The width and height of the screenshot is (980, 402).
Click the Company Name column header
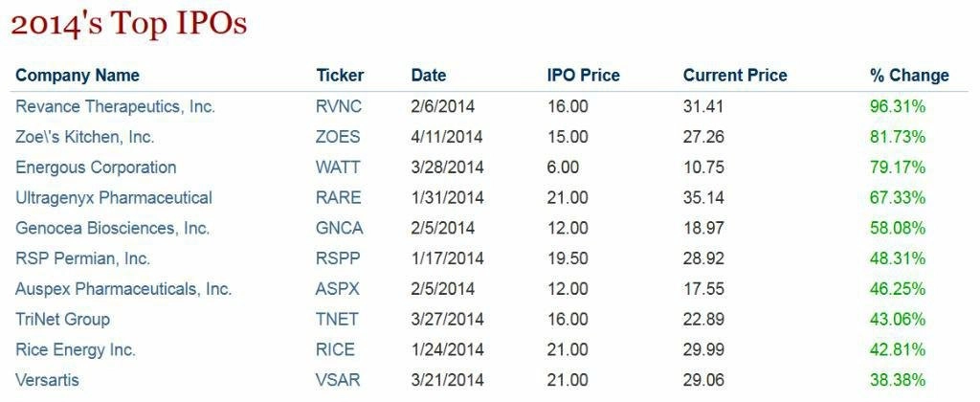(78, 77)
